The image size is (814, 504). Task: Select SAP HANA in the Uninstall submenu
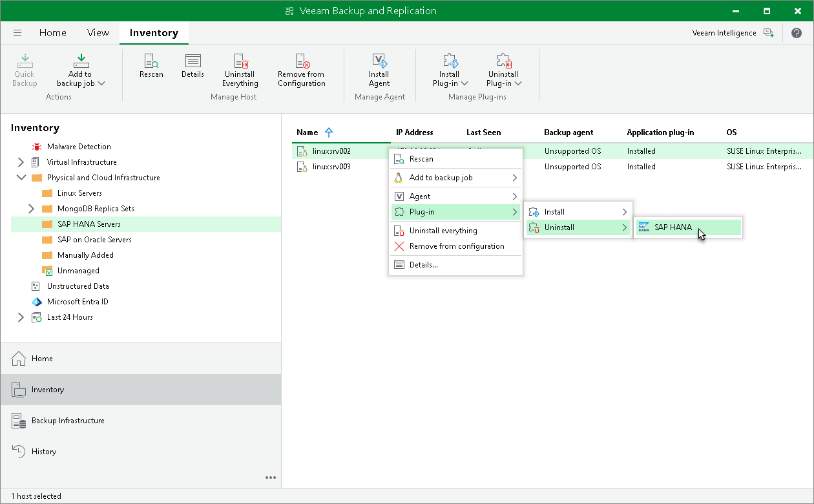[673, 227]
